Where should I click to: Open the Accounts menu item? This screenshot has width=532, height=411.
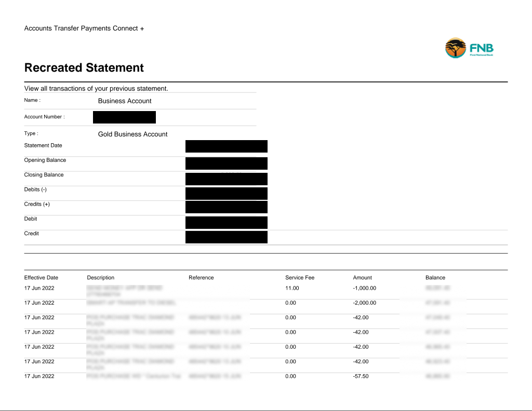tap(38, 29)
